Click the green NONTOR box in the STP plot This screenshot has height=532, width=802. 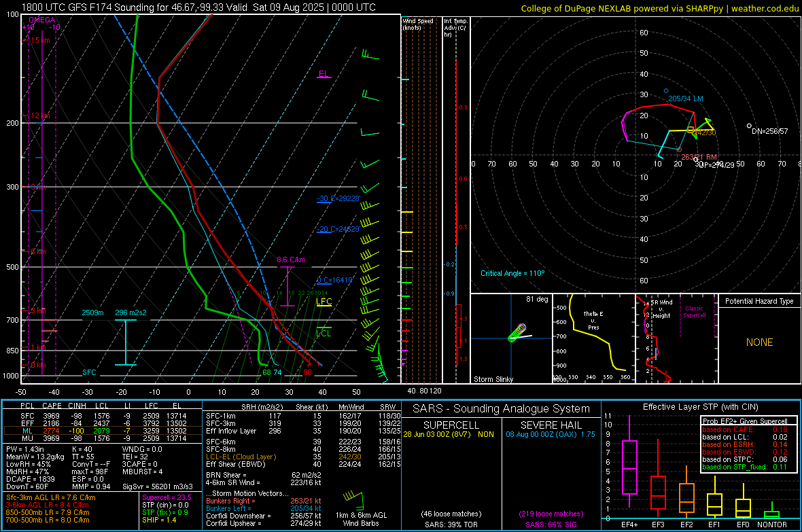tap(771, 514)
